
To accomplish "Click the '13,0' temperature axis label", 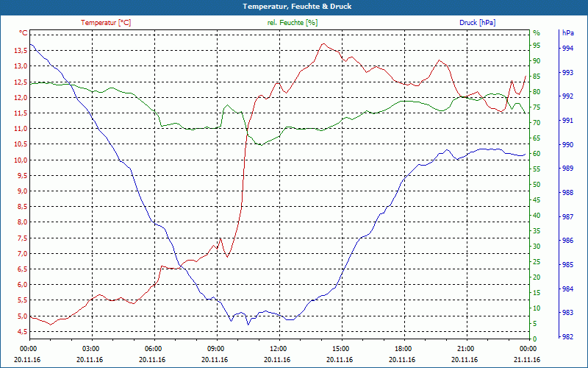I will (21, 66).
